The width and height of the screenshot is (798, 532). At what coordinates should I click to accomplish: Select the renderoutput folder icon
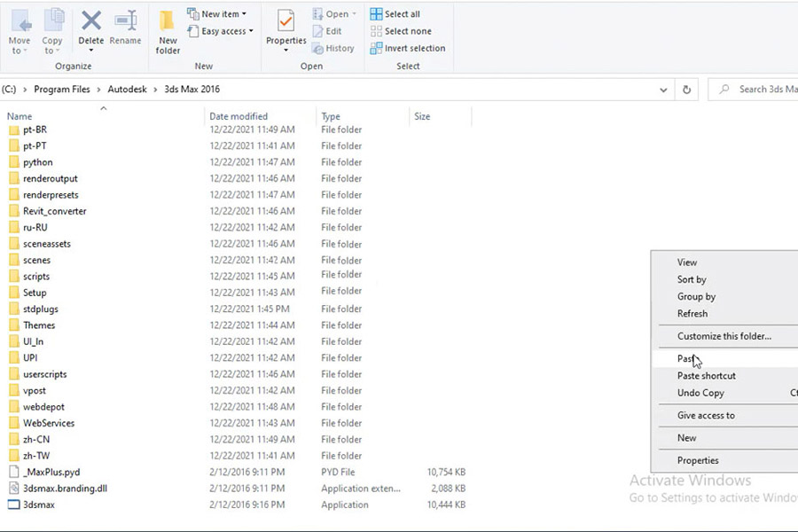pyautogui.click(x=14, y=179)
